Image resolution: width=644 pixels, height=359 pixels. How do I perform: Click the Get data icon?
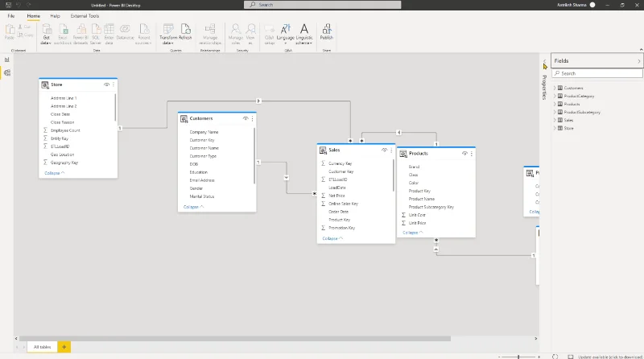47,29
